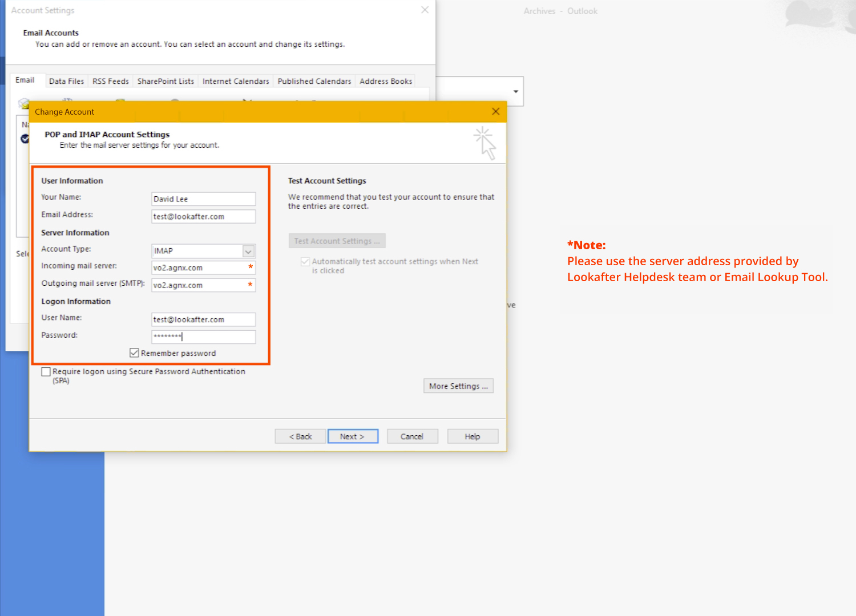856x616 pixels.
Task: Open the Account Type dropdown
Action: pos(248,252)
